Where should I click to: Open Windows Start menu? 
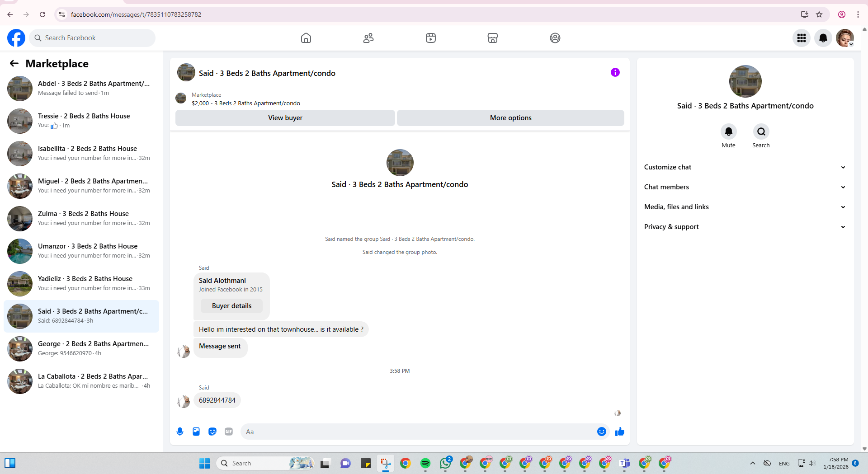pyautogui.click(x=205, y=463)
